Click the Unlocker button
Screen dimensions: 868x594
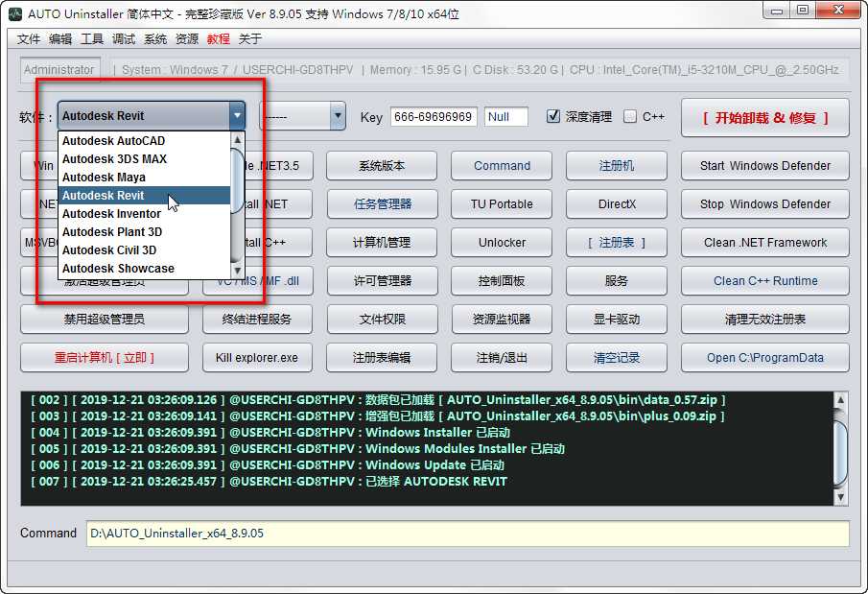[x=502, y=242]
